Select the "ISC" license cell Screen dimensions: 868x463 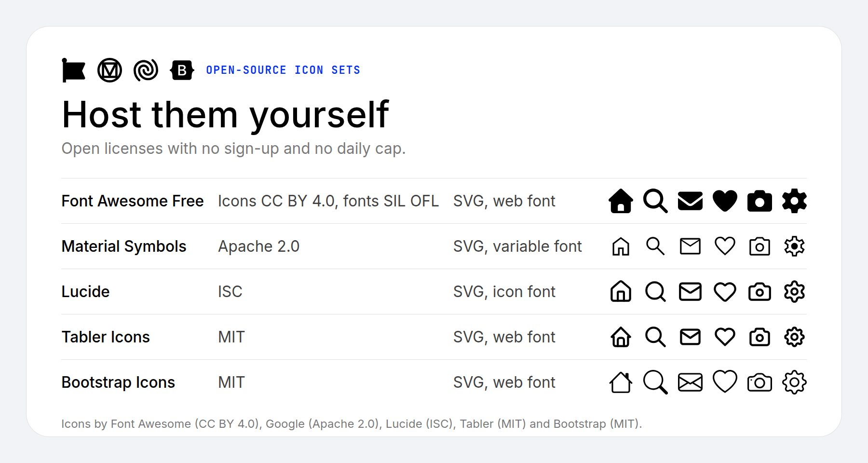tap(230, 292)
